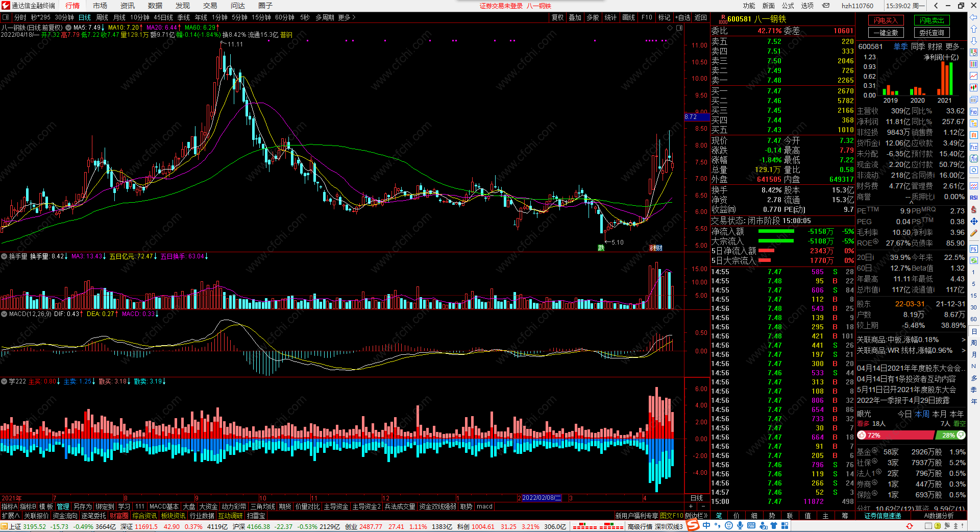The width and height of the screenshot is (980, 532).
Task: Open the 换手量 indicator dropdown arrow
Action: (4, 256)
